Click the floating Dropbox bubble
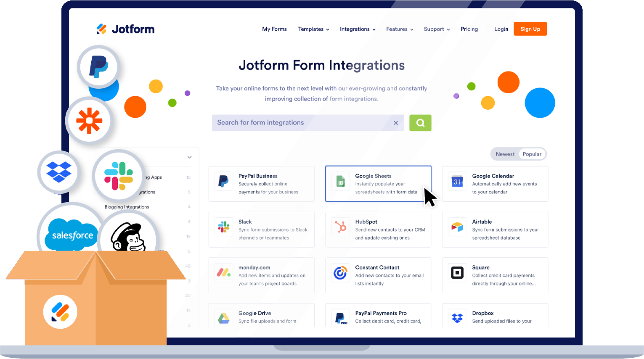This screenshot has width=644, height=359. 59,172
